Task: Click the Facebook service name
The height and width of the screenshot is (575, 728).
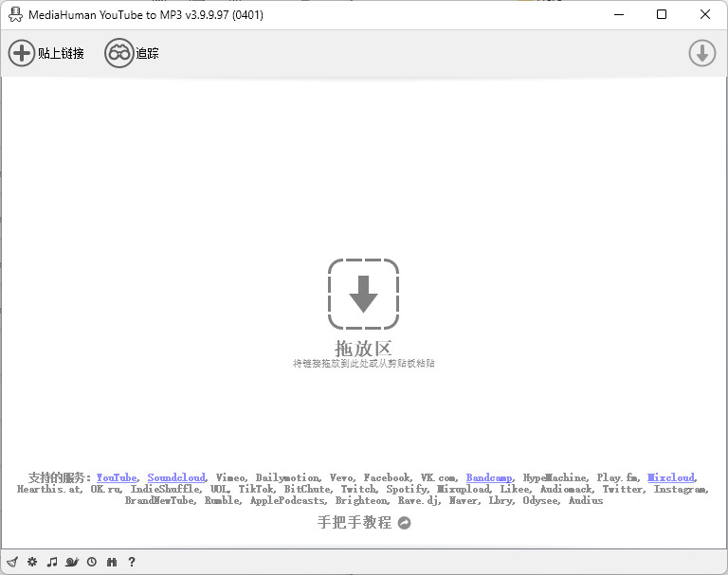Action: point(387,477)
